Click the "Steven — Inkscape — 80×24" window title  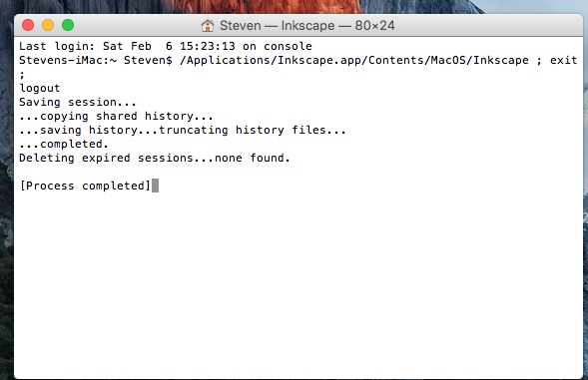coord(306,26)
